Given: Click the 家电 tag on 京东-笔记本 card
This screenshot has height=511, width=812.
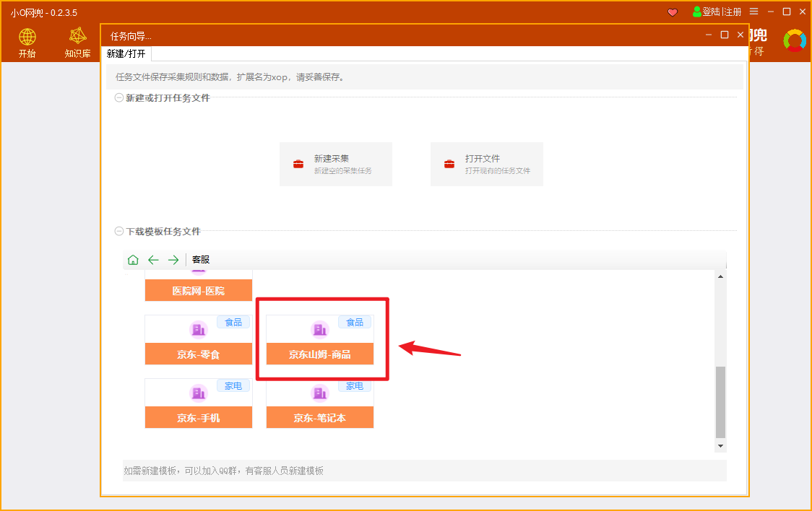Looking at the screenshot, I should (355, 386).
